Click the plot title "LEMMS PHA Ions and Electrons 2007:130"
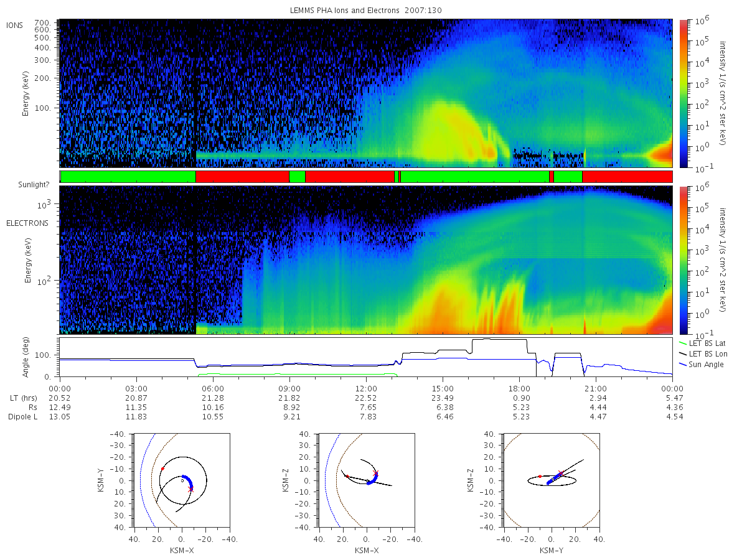Viewport: 747px width, 560px height. tap(366, 10)
